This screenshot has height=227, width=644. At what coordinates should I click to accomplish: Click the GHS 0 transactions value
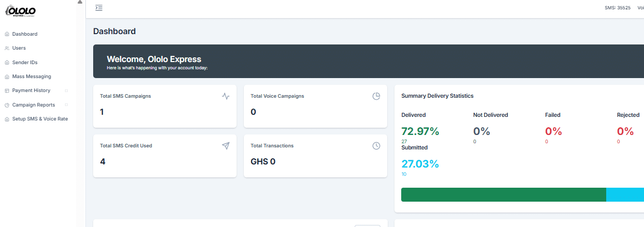coord(263,161)
